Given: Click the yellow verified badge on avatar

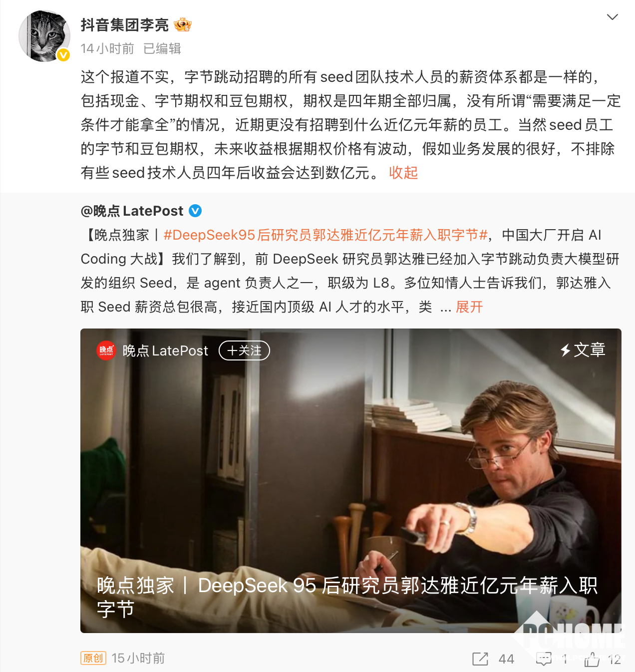Looking at the screenshot, I should [63, 55].
